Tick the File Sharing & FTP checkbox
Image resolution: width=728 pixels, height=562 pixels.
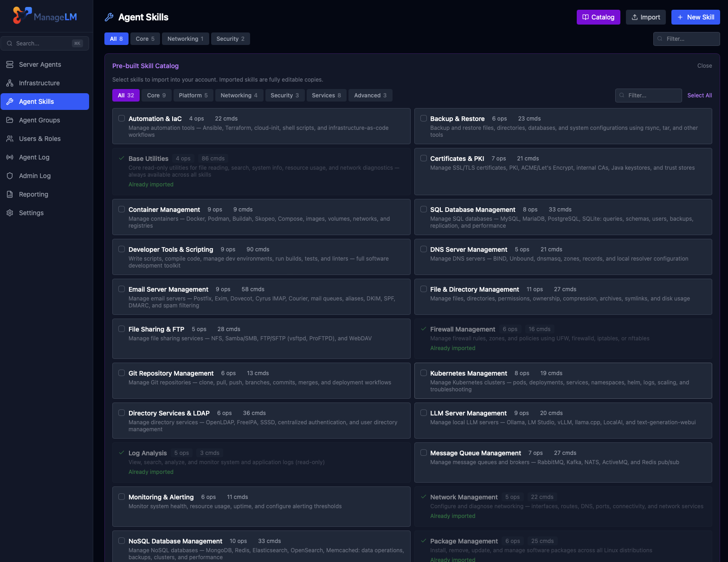coord(122,329)
